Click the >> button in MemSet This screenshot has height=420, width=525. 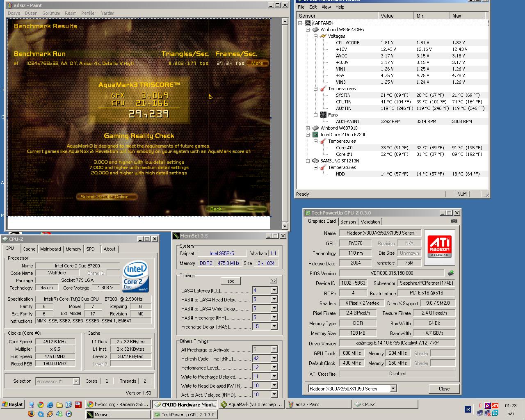click(274, 281)
